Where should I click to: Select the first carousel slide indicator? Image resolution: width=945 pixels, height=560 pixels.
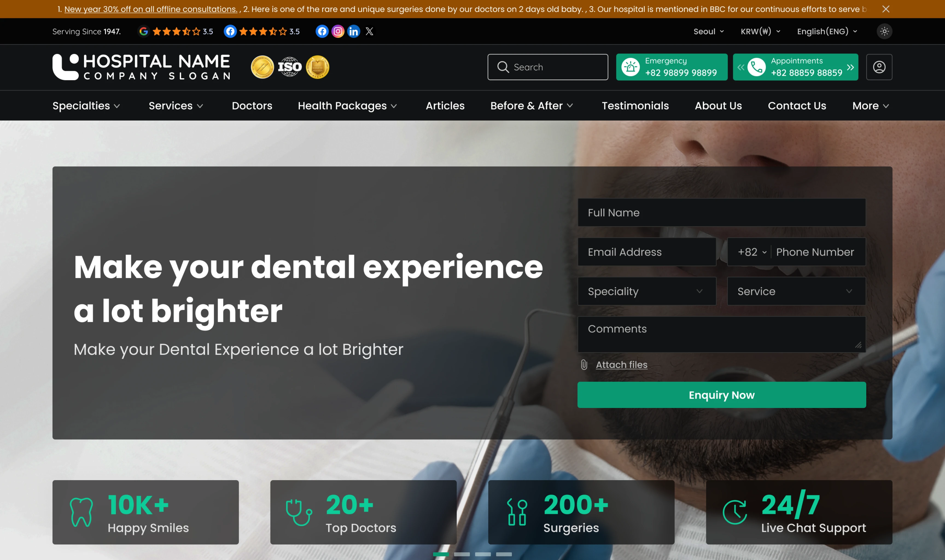point(441,554)
